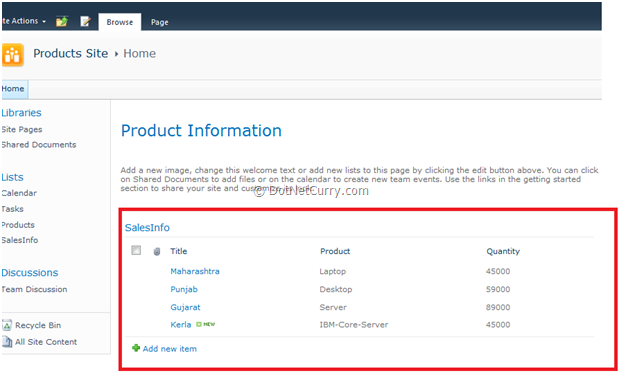628x382 pixels.
Task: Open Team Discussion board
Action: (x=34, y=289)
